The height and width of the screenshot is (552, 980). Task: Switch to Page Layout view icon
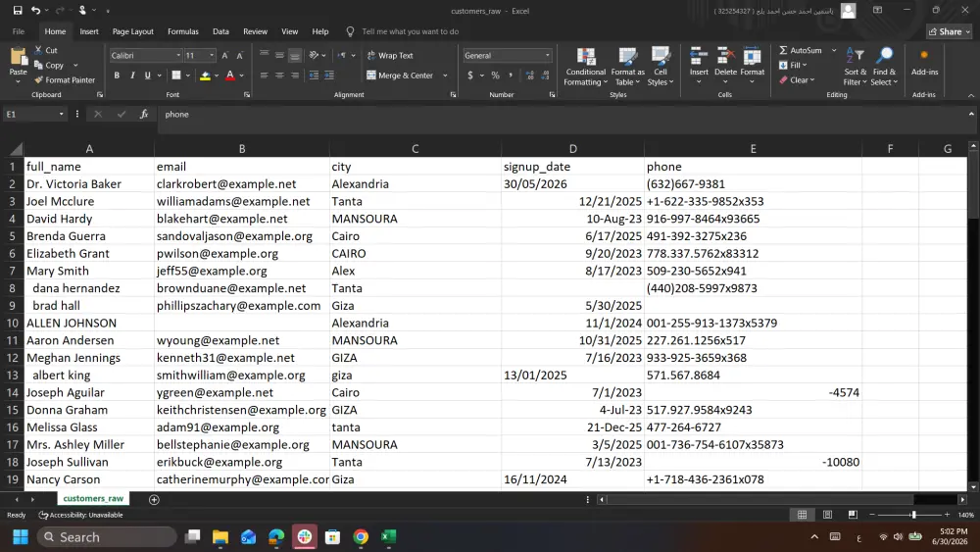pos(827,515)
